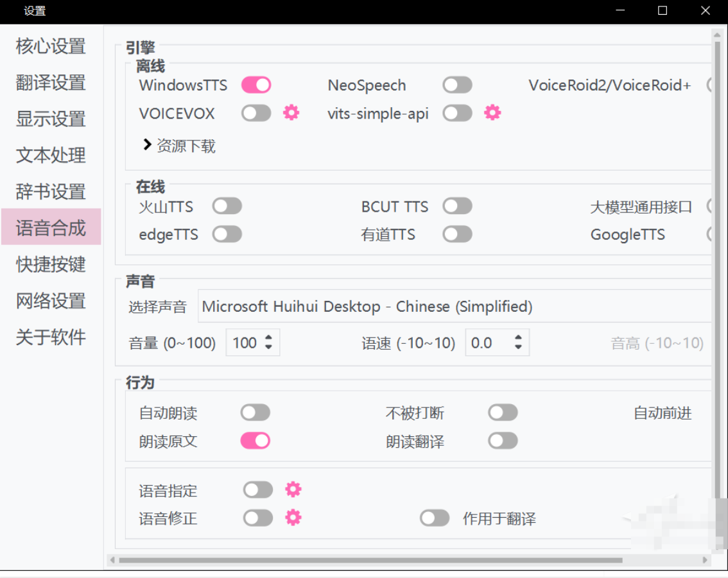
Task: Enable 朗读翻译 toggle
Action: (x=503, y=441)
